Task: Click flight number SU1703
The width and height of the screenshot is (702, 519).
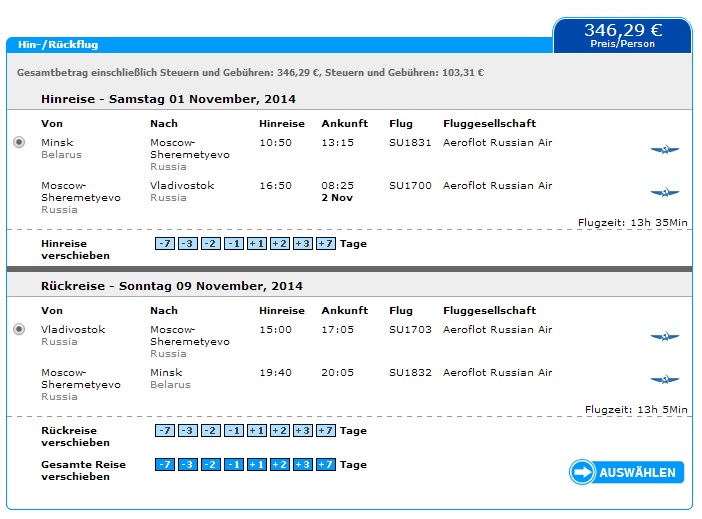Action: 410,330
